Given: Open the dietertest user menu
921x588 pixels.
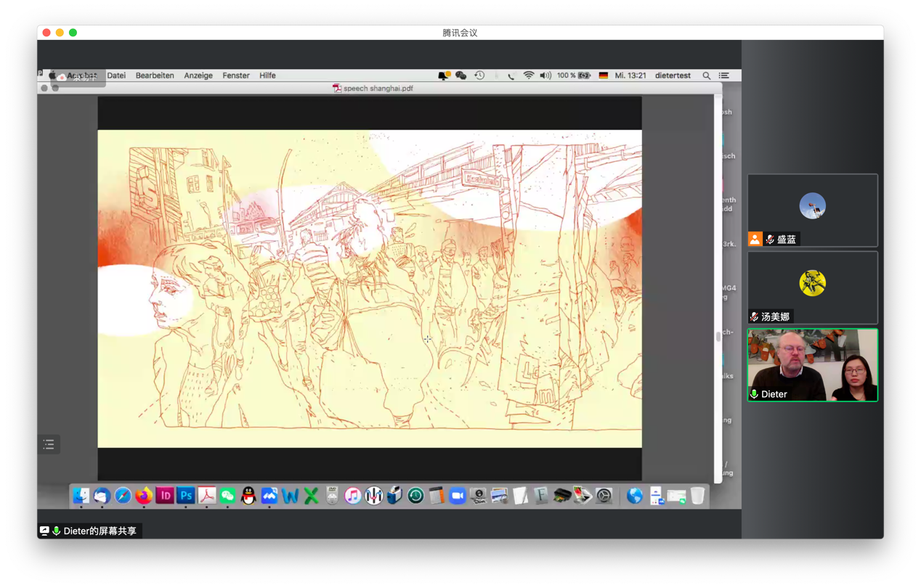Looking at the screenshot, I should tap(673, 75).
